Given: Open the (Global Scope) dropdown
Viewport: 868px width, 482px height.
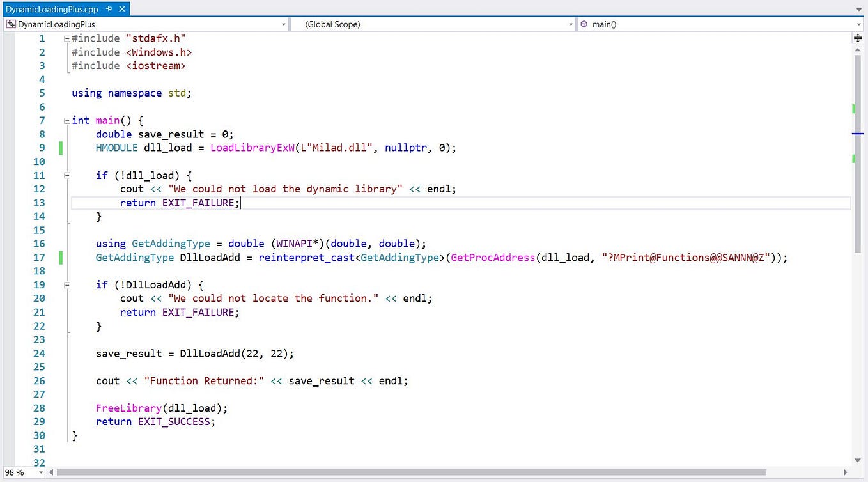Looking at the screenshot, I should click(571, 24).
